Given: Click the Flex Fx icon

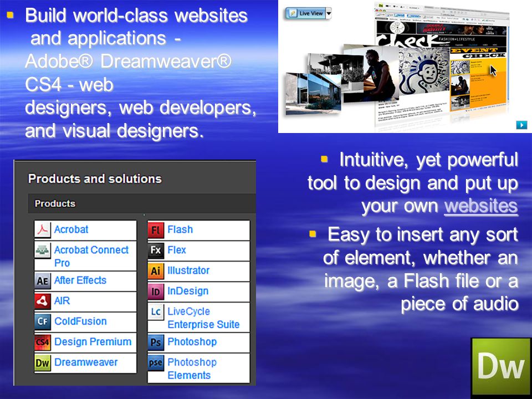Looking at the screenshot, I should click(156, 250).
